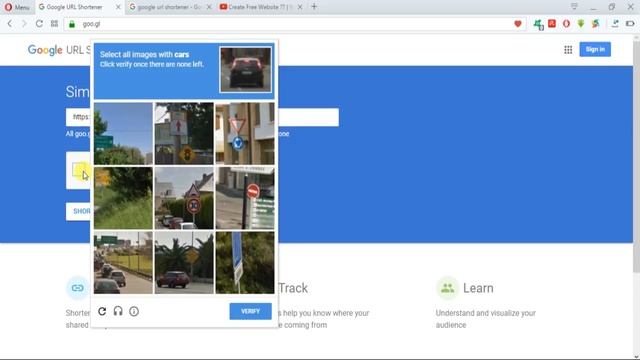Click the green extension icon in toolbar
This screenshot has height=360, width=640.
click(538, 24)
